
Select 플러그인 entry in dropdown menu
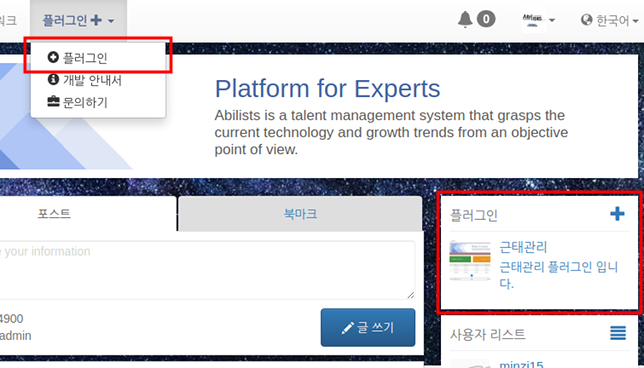pyautogui.click(x=98, y=58)
